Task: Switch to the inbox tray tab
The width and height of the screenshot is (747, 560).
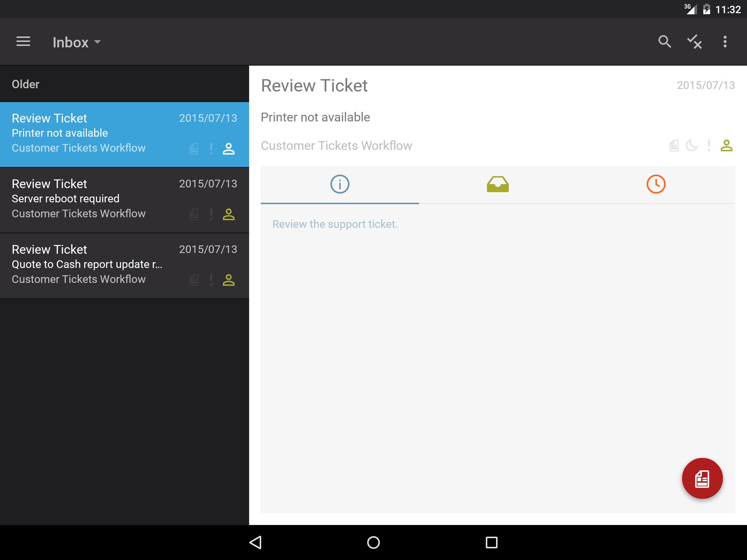Action: coord(498,184)
